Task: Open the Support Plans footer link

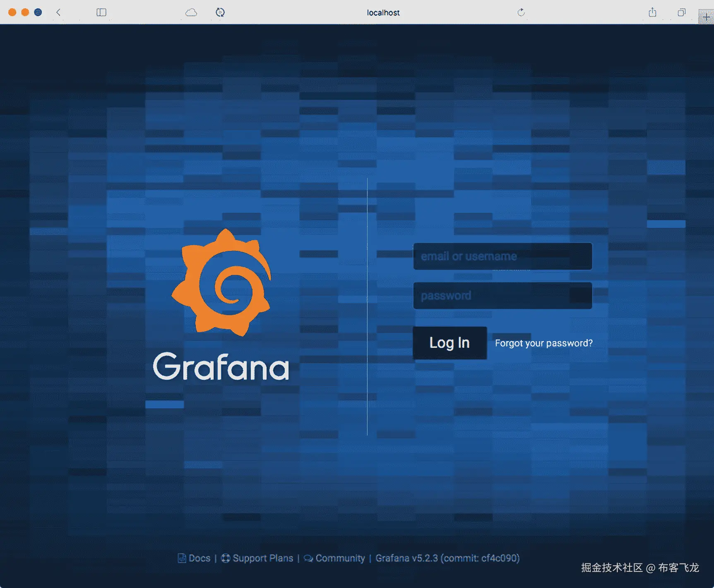Action: pyautogui.click(x=257, y=558)
